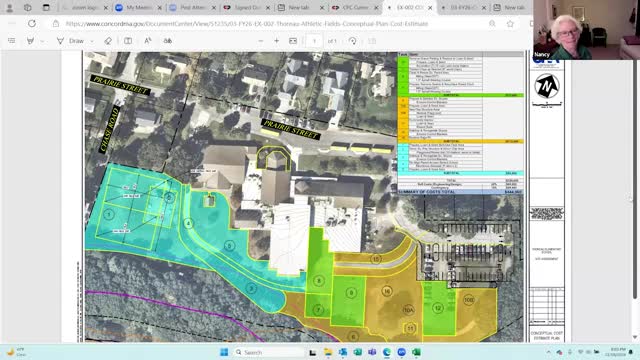The width and height of the screenshot is (640, 360).
Task: Open File Explorer from the taskbar
Action: click(x=328, y=352)
